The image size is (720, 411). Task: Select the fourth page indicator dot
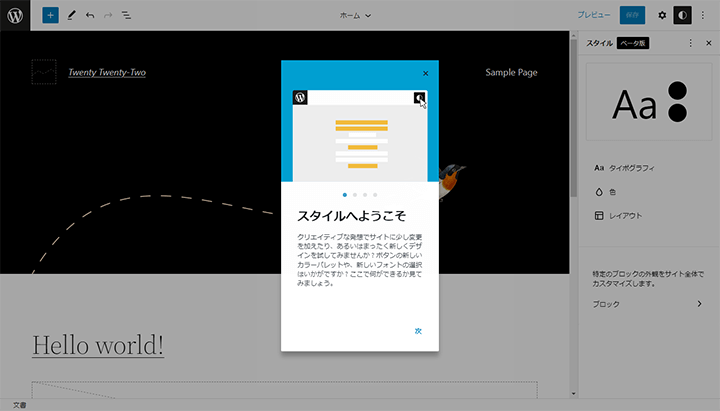coord(375,194)
